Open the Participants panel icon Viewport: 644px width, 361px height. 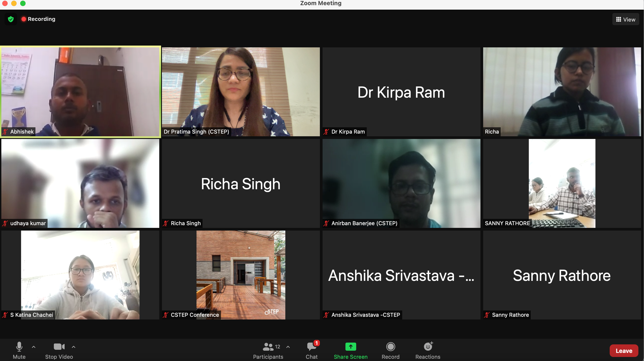tap(268, 347)
